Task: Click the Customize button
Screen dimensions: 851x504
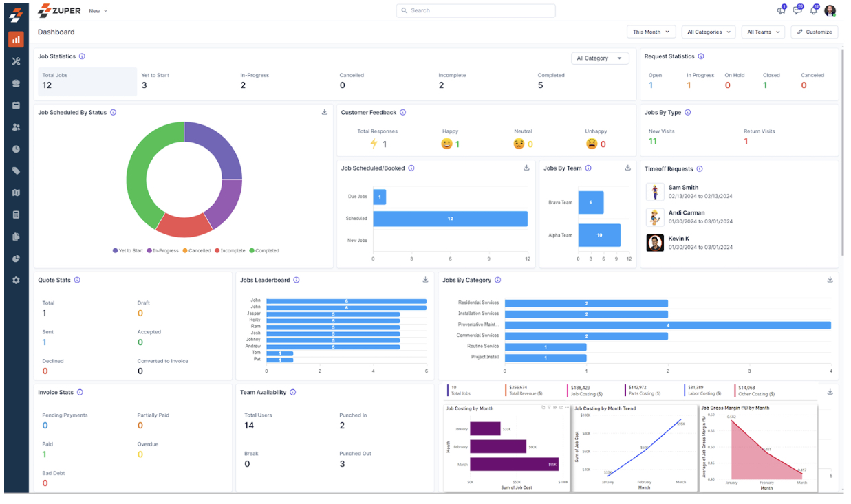Action: (x=815, y=32)
